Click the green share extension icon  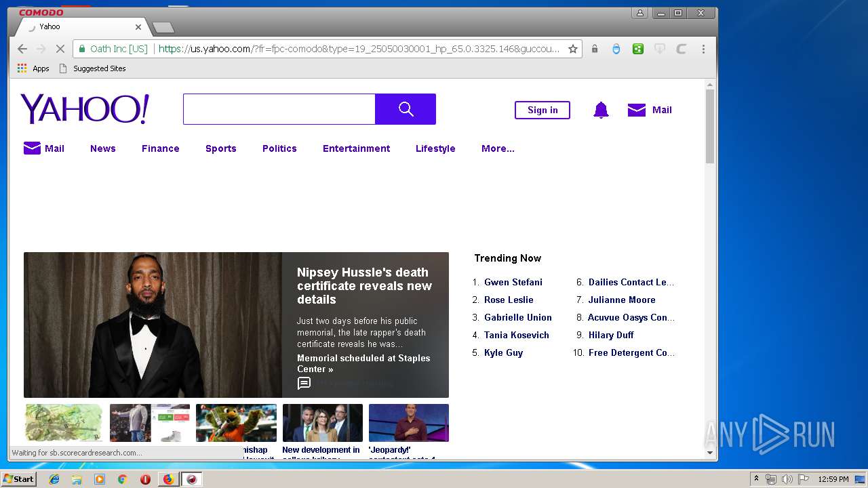[638, 49]
